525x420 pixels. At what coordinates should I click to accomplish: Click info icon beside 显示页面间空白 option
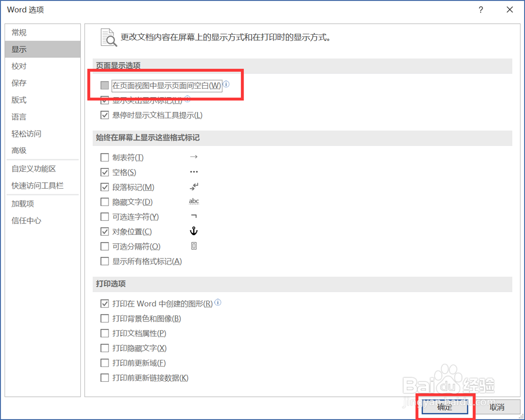pyautogui.click(x=226, y=84)
